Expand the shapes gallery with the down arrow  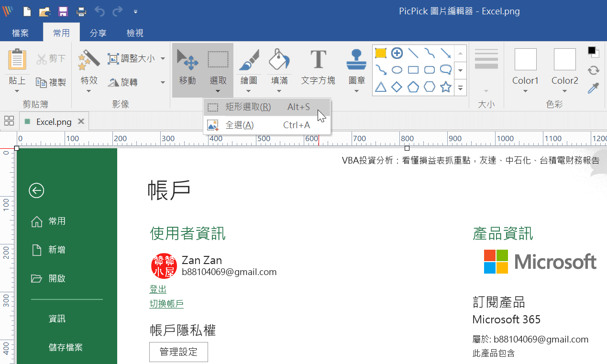tap(461, 70)
